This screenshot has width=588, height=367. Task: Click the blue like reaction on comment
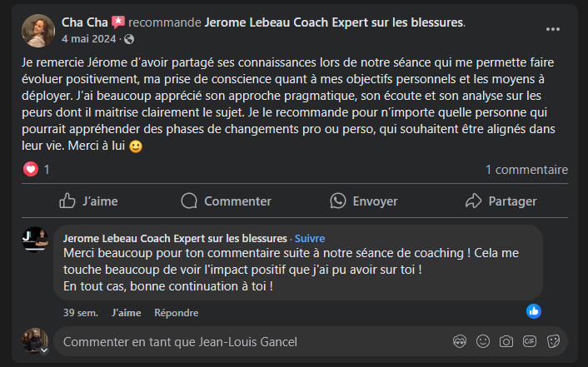pos(534,310)
